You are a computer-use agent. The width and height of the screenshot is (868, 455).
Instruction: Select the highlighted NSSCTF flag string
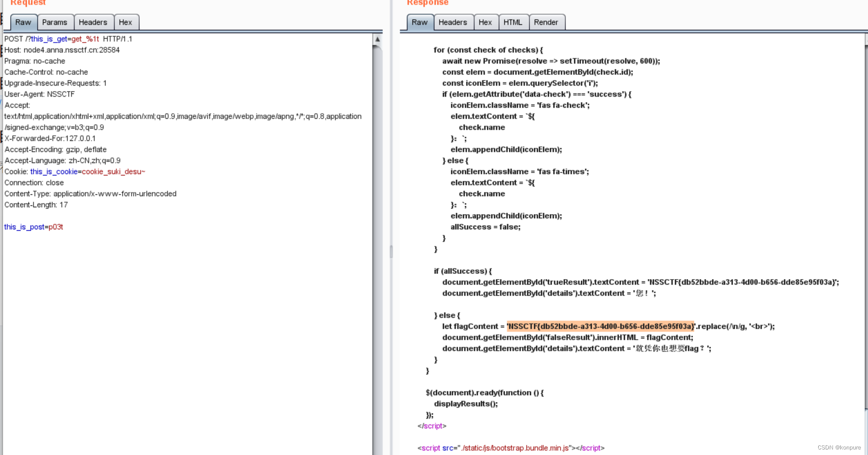coord(600,326)
